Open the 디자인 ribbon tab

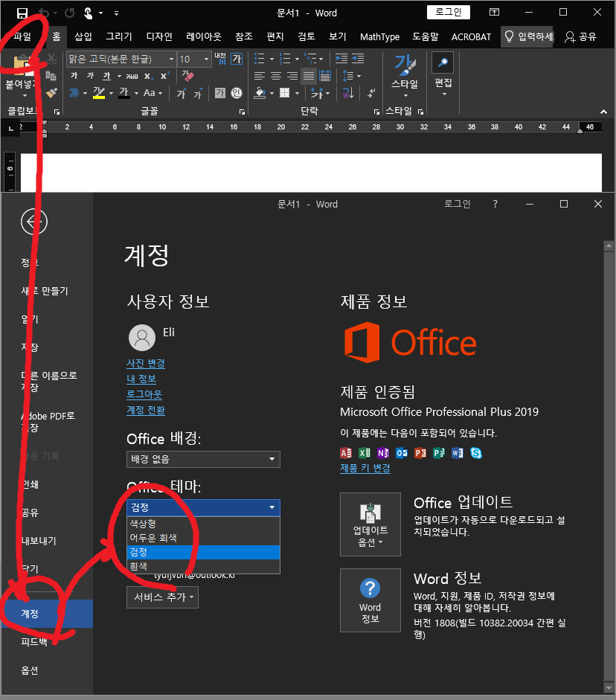[159, 36]
